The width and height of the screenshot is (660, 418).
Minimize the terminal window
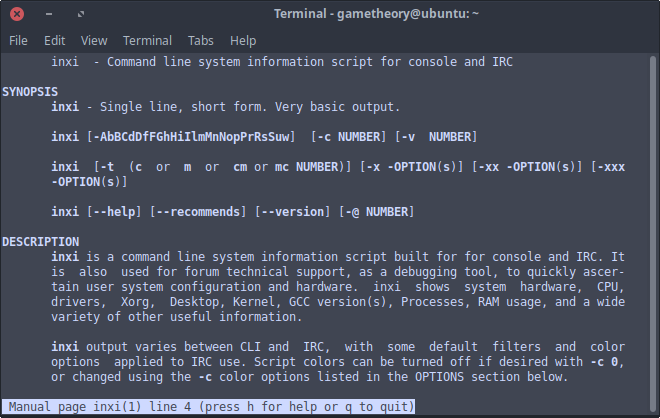coord(49,14)
